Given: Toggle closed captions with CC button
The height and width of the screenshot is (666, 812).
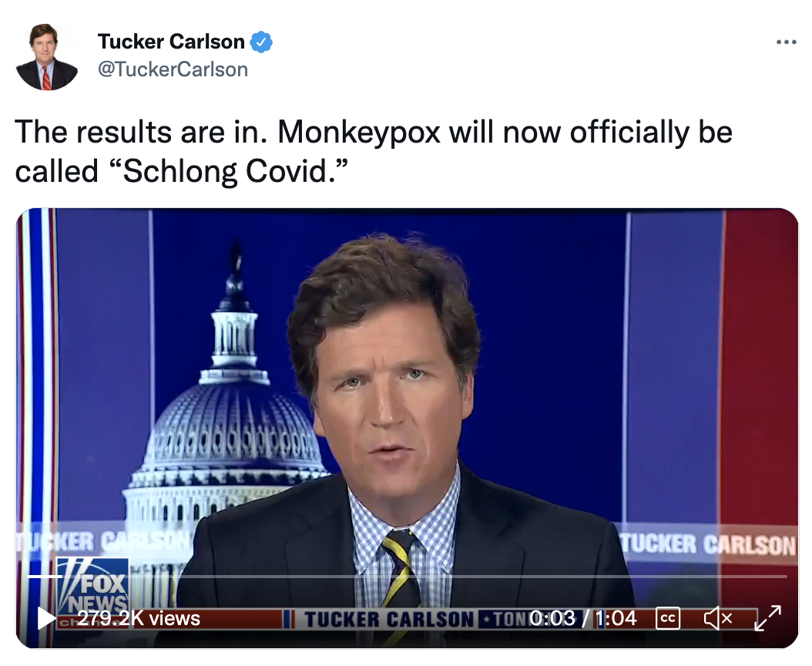Looking at the screenshot, I should click(x=667, y=618).
